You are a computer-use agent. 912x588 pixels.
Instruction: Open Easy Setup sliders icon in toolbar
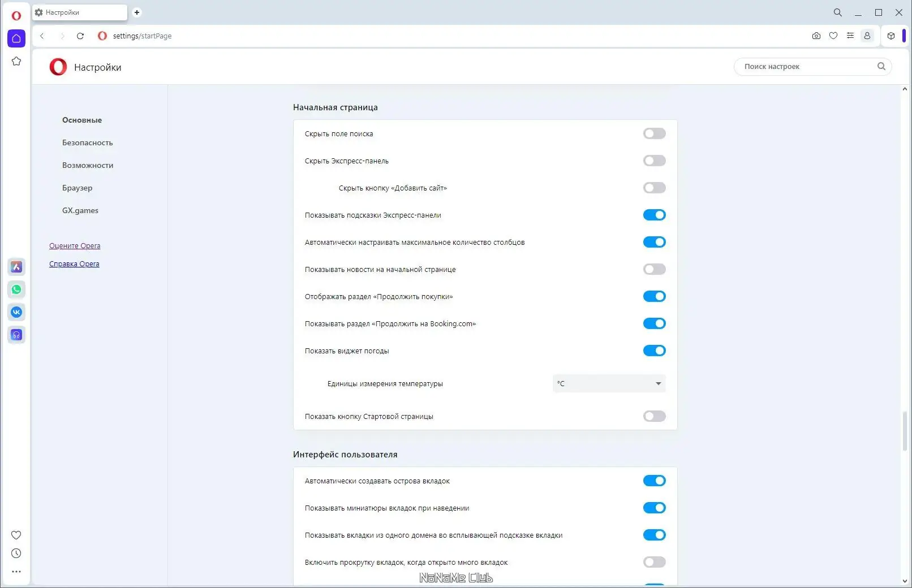tap(850, 36)
